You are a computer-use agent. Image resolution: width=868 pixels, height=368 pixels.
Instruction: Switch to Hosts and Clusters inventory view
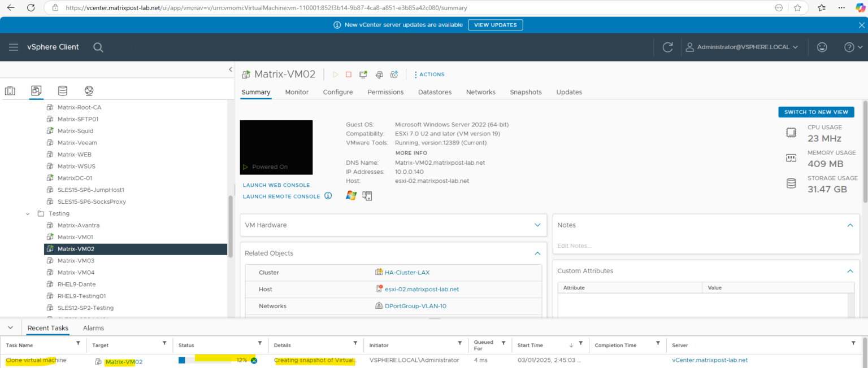pos(10,90)
